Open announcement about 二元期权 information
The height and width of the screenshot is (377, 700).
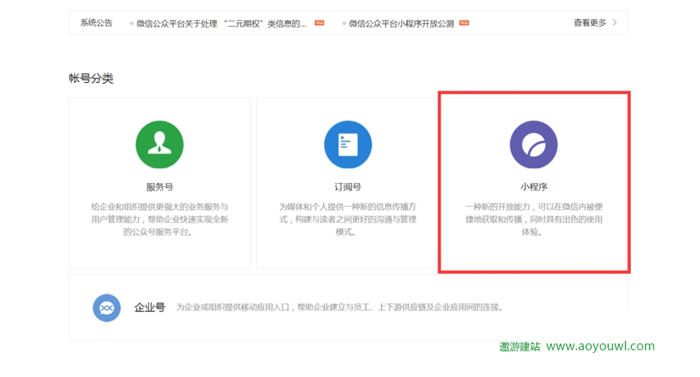pos(221,24)
